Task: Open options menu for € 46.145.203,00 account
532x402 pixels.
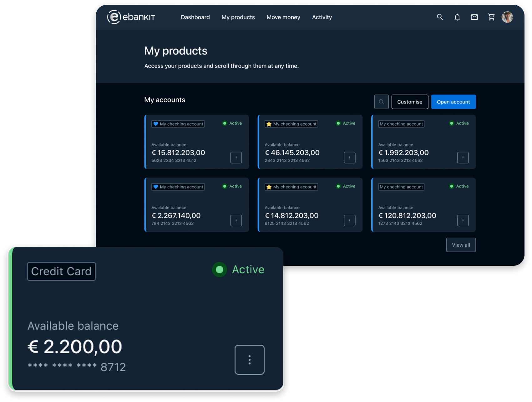Action: coord(349,157)
